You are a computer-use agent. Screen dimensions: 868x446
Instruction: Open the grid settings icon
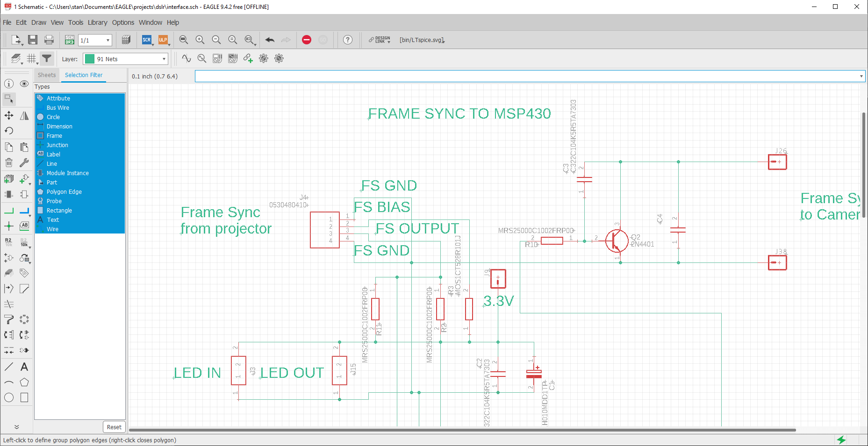coord(32,58)
